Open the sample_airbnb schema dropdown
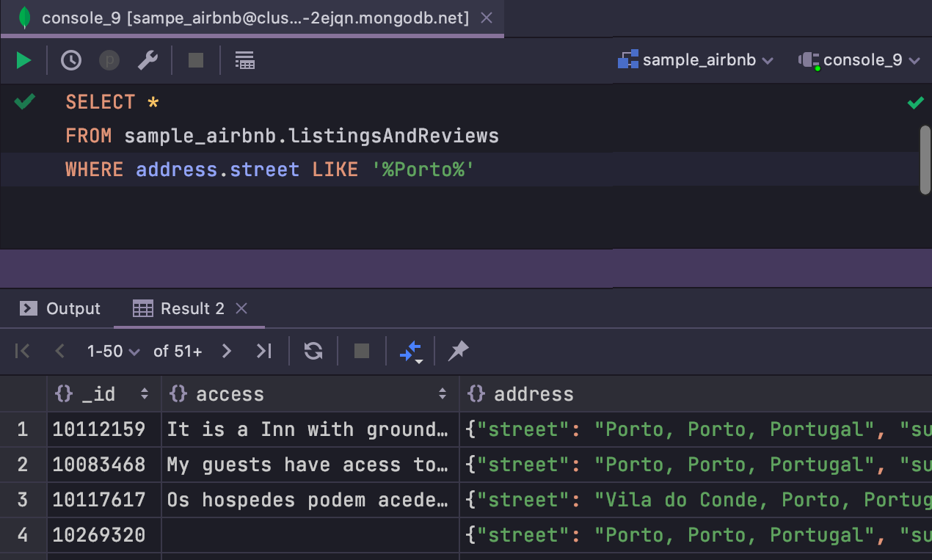The image size is (932, 560). (696, 60)
